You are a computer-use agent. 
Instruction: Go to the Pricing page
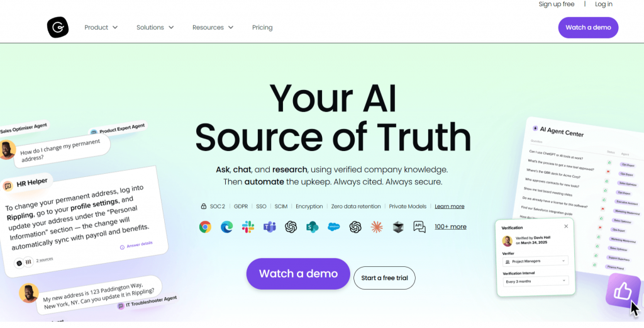tap(262, 28)
